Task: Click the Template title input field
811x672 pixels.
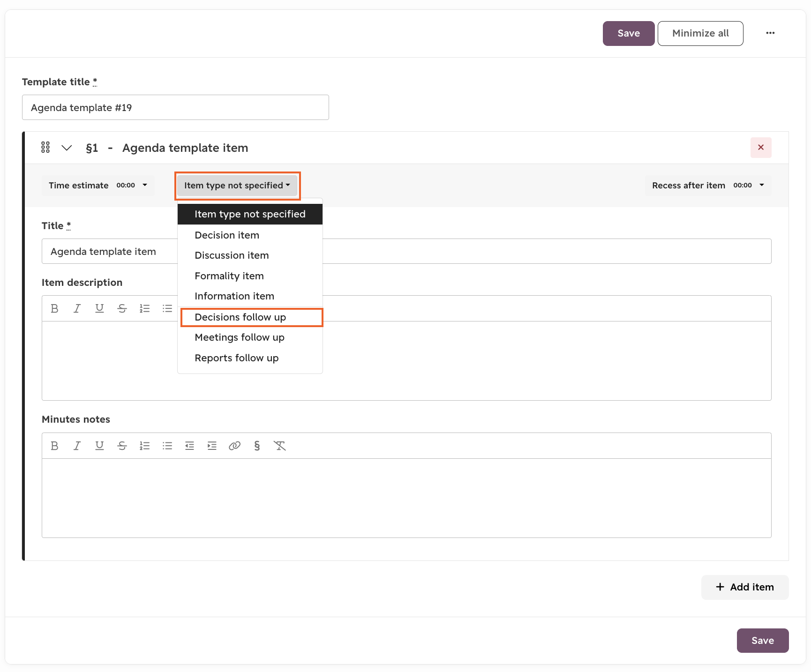Action: (x=175, y=107)
